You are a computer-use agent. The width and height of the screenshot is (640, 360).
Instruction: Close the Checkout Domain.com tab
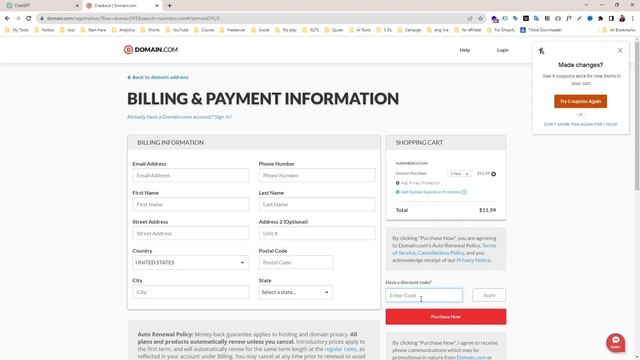tap(157, 6)
